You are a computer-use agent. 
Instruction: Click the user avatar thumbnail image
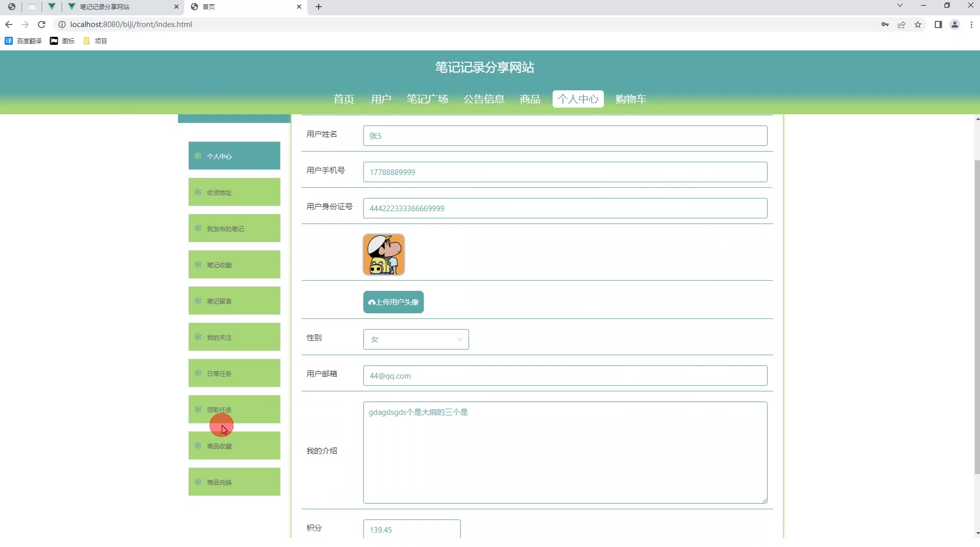[x=384, y=255]
